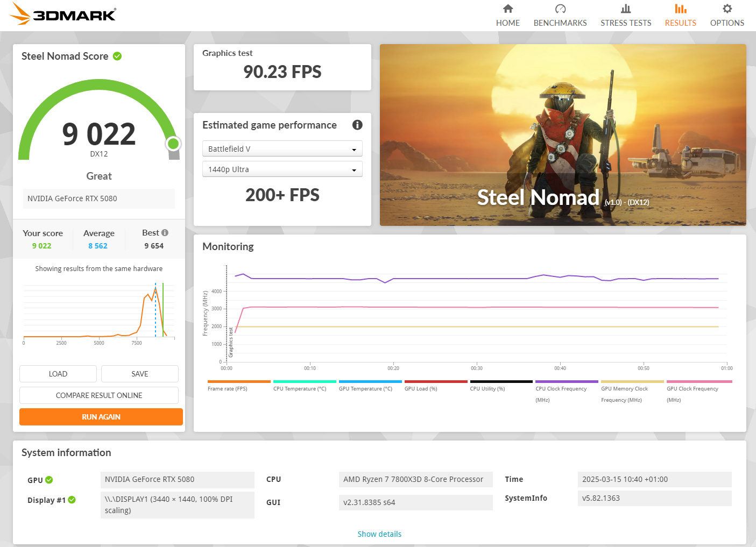Click GPU value in System information
The width and height of the screenshot is (756, 547).
[178, 479]
